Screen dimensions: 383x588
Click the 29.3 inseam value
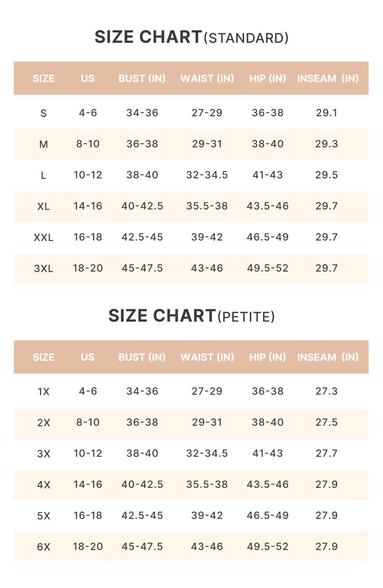(x=327, y=144)
